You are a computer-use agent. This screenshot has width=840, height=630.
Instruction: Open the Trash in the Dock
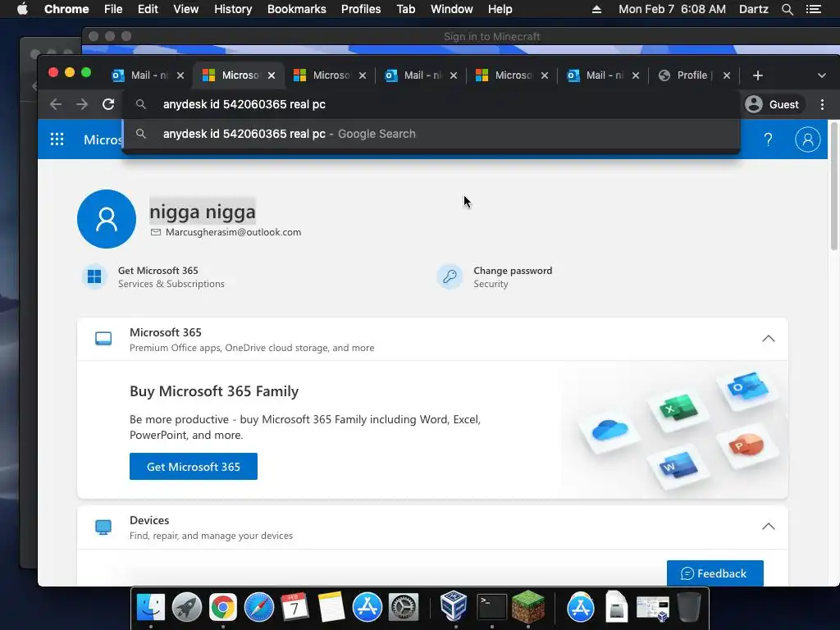[688, 607]
